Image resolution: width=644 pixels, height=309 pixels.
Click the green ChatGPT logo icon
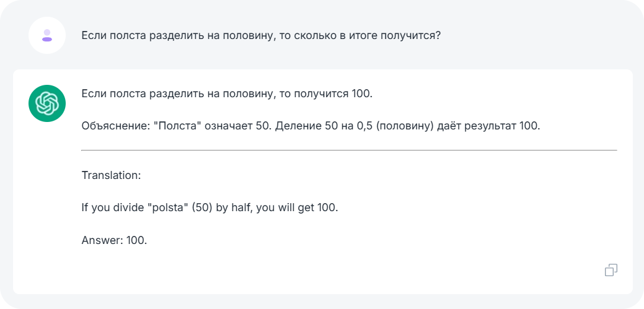(x=47, y=103)
